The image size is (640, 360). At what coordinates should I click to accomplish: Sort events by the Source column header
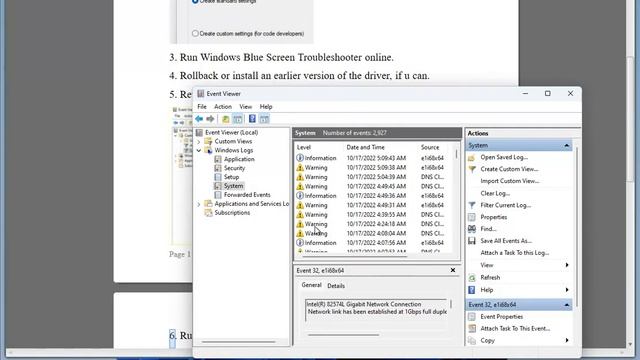pyautogui.click(x=430, y=147)
